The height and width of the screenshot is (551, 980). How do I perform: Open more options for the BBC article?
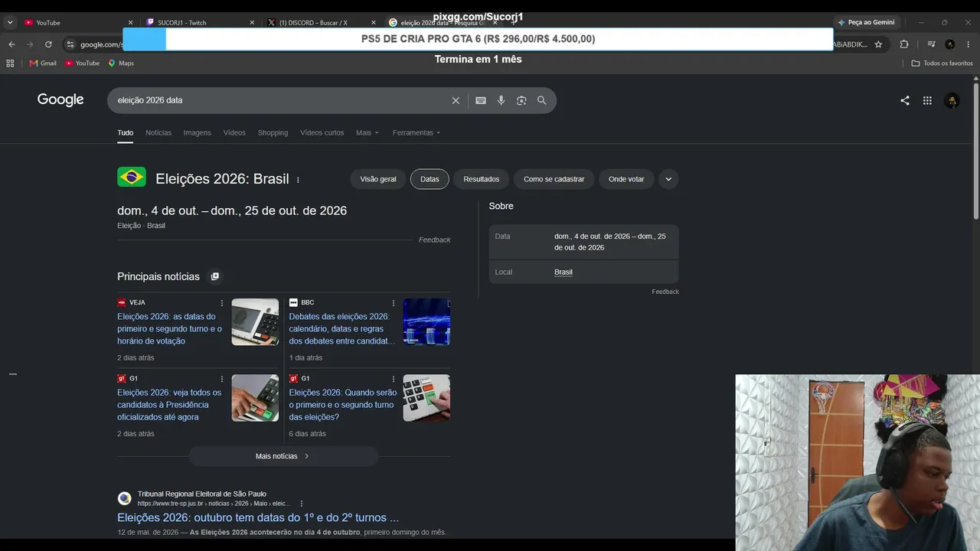point(394,303)
